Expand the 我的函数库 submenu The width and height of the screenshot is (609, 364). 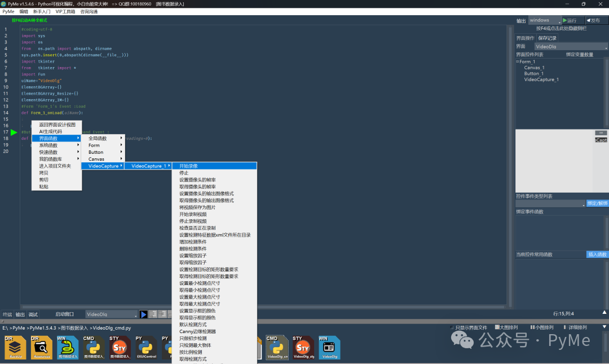[x=57, y=159]
